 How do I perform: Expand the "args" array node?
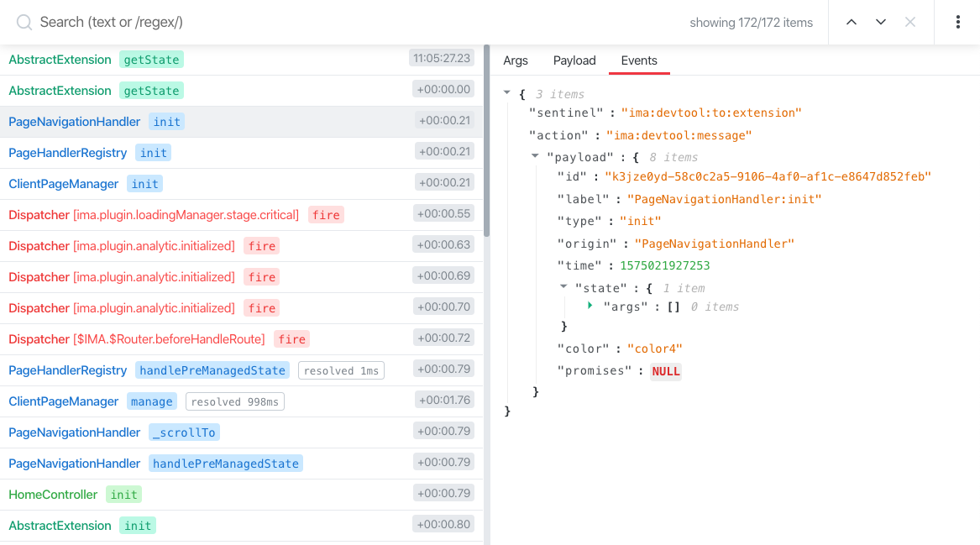tap(590, 307)
